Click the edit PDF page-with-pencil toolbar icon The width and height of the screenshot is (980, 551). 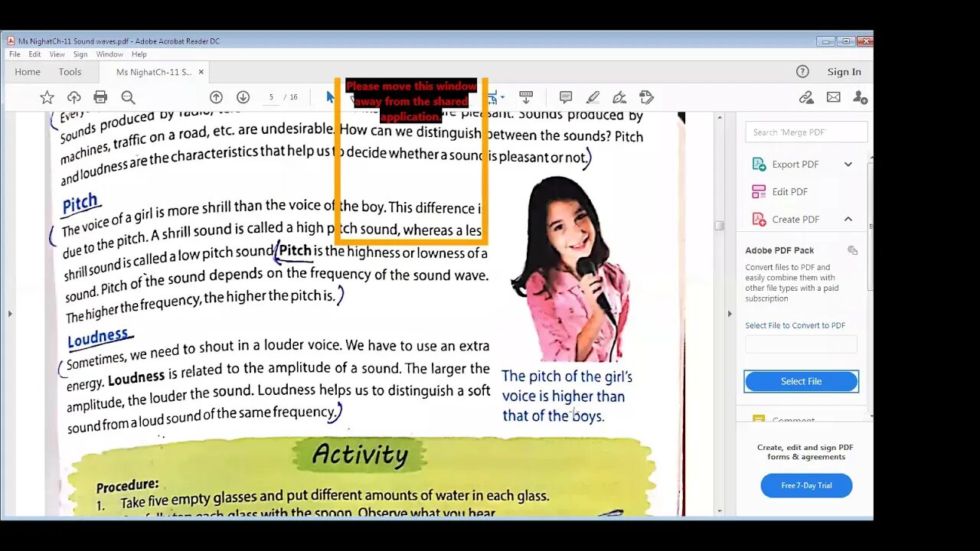pyautogui.click(x=646, y=97)
